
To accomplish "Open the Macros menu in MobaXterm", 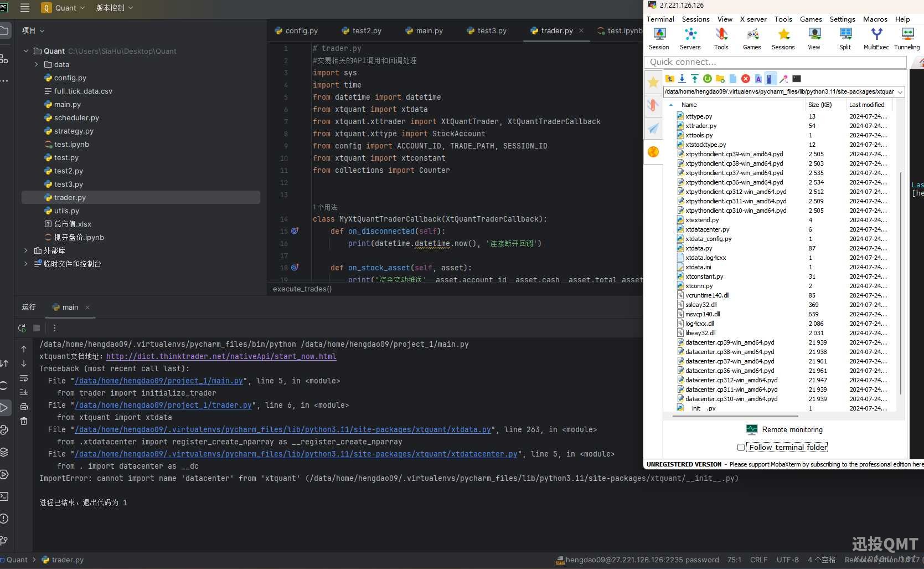I will click(x=875, y=19).
